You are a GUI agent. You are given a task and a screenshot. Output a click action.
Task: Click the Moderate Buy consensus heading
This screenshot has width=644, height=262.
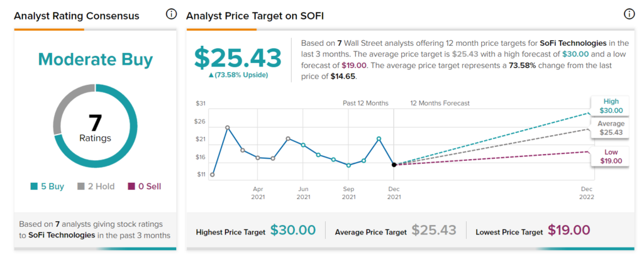coord(96,60)
